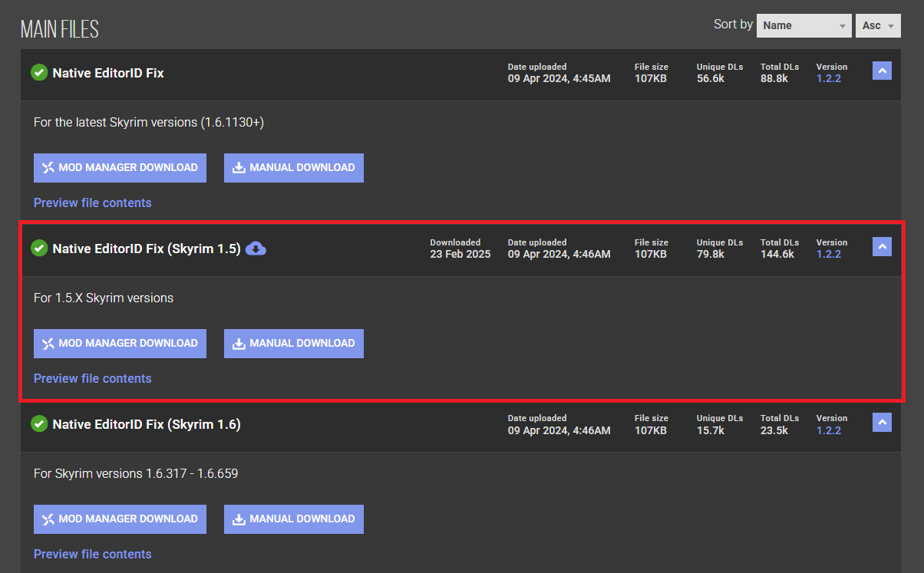Manual Download for latest Skyrim versions (1.6.1130+)

(294, 168)
